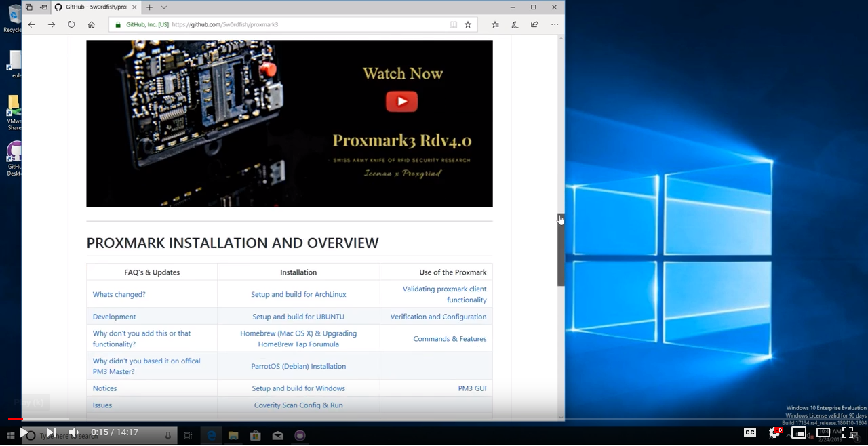Screen dimensions: 868x446
Task: Click the Installation column header
Action: [x=298, y=272]
